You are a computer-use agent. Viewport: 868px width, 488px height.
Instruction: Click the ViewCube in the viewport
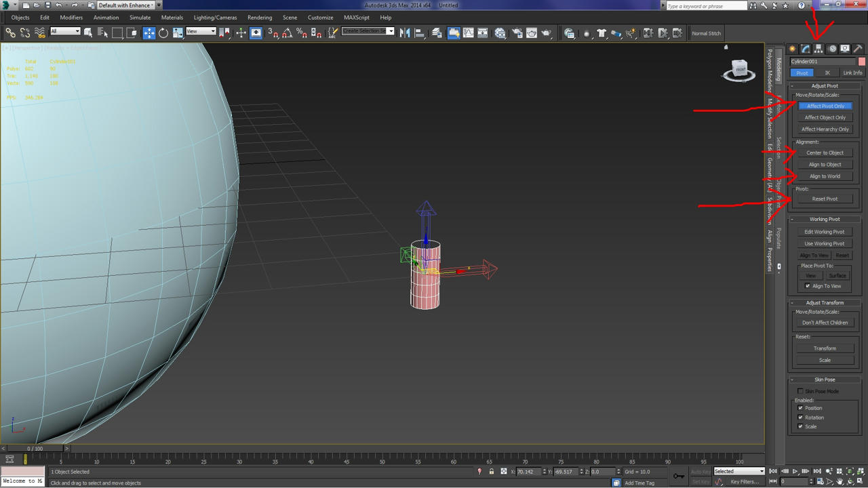click(739, 70)
